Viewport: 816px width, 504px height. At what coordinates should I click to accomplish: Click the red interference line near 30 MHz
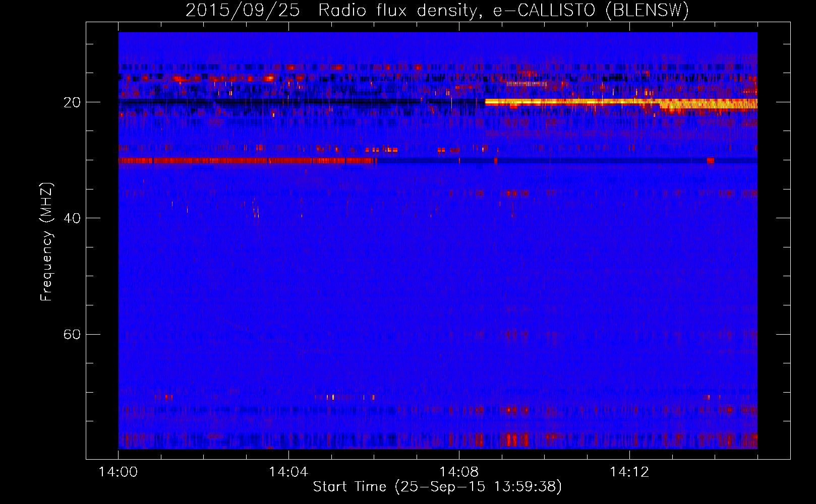(247, 161)
